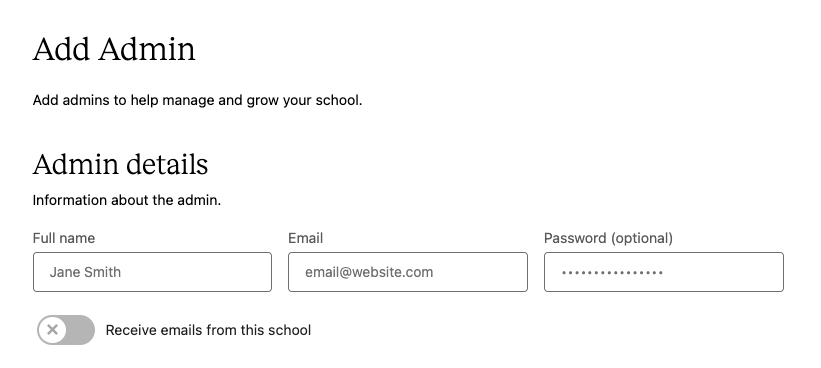Click the blank area after the password dots
This screenshot has width=821, height=368.
(723, 272)
